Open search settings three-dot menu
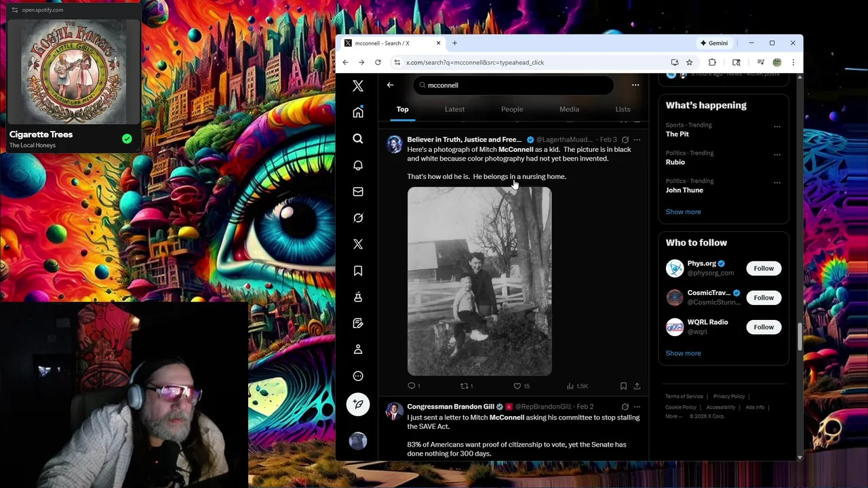Viewport: 868px width, 488px height. click(635, 85)
